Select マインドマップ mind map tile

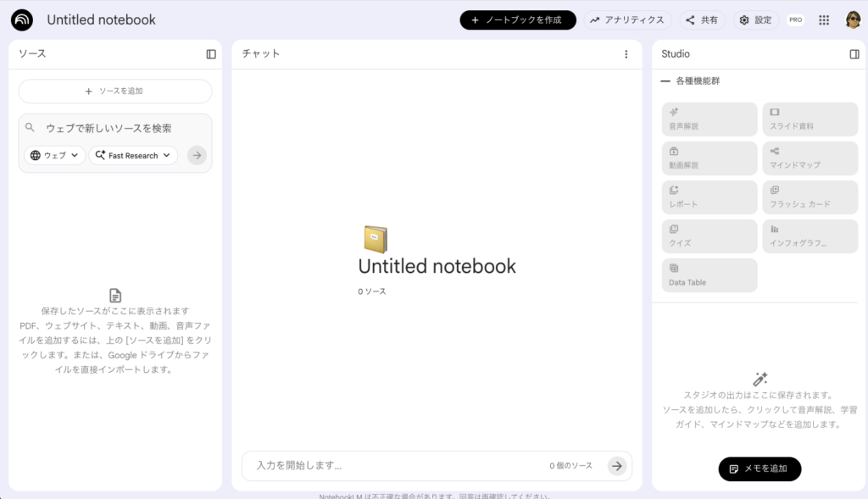[x=810, y=158]
